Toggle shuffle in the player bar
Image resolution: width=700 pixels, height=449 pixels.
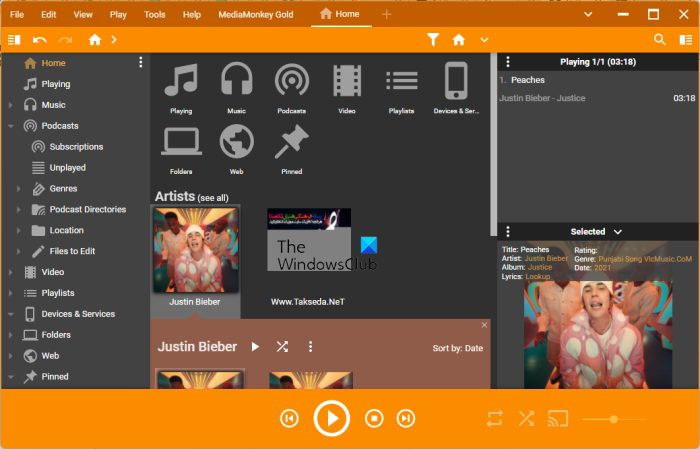point(526,418)
